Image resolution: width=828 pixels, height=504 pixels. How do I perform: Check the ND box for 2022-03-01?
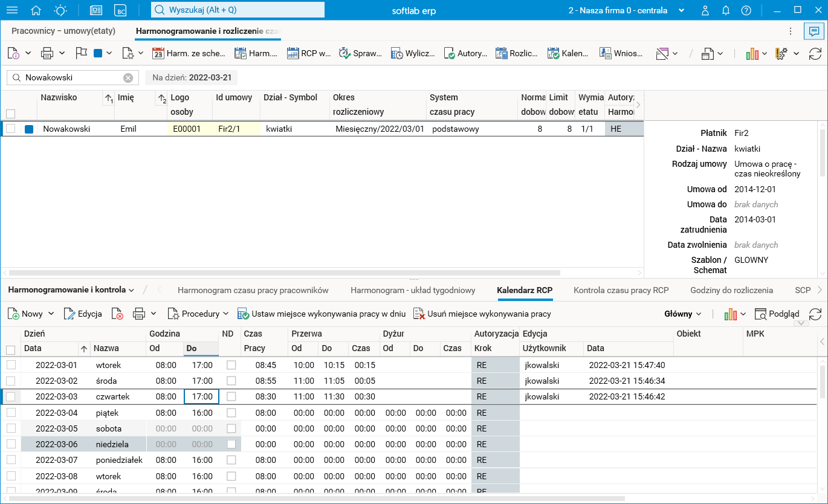231,365
